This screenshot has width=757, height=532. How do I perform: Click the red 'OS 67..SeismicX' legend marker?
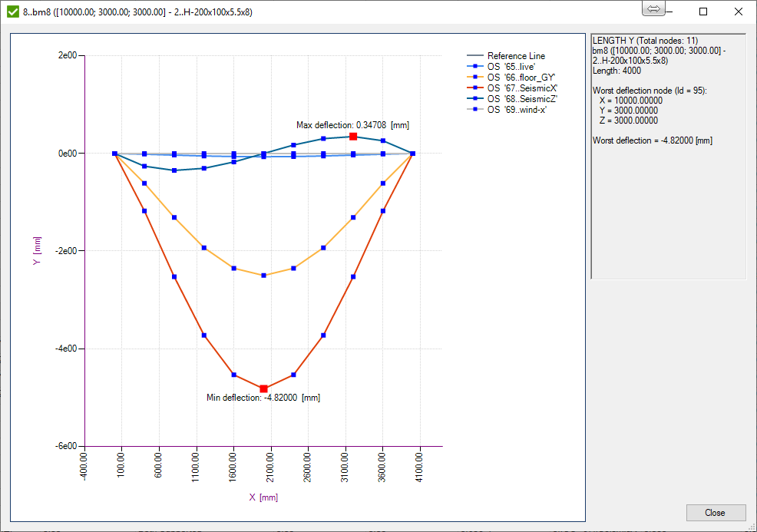(x=477, y=88)
